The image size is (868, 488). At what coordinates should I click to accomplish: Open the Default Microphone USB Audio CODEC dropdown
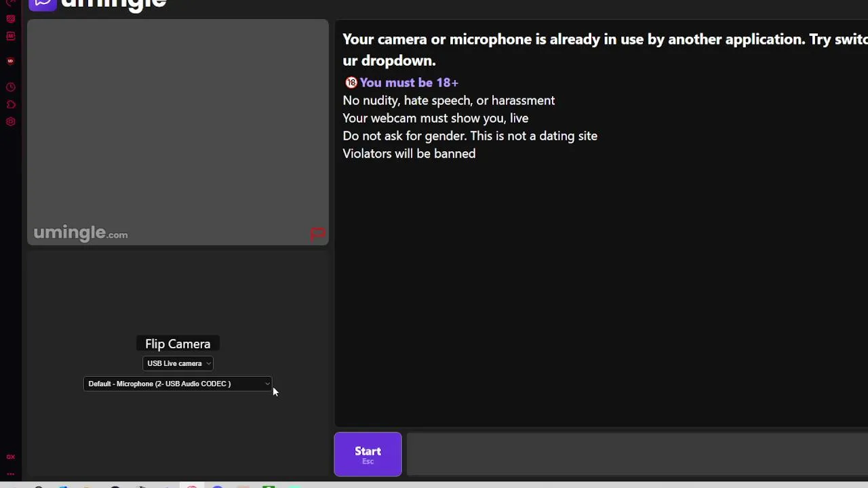pos(178,384)
